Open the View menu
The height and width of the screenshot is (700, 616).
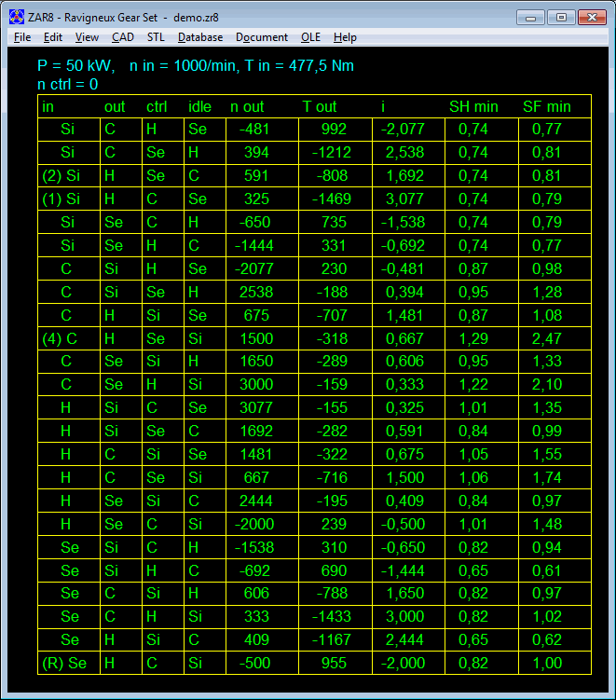point(87,37)
